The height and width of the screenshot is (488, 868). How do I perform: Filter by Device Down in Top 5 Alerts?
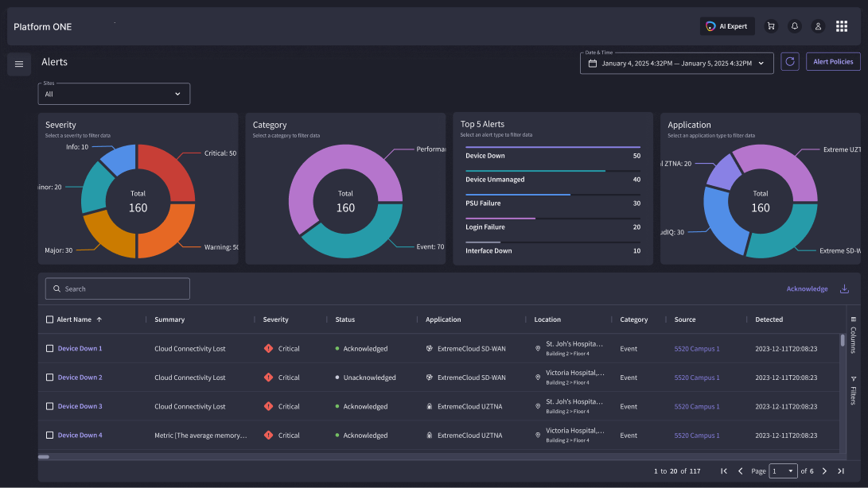552,153
